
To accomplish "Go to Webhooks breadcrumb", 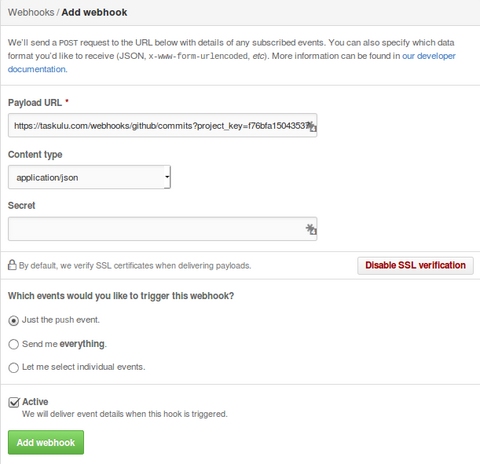I will click(31, 12).
